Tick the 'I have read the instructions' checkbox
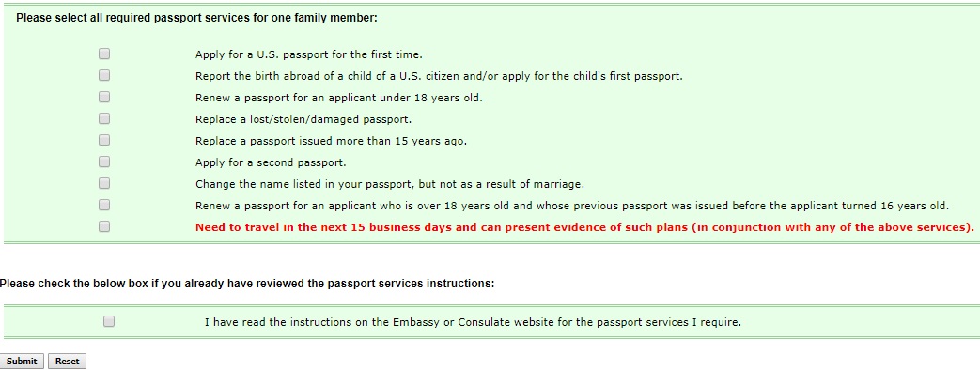Screen dimensions: 980x370 pos(109,322)
